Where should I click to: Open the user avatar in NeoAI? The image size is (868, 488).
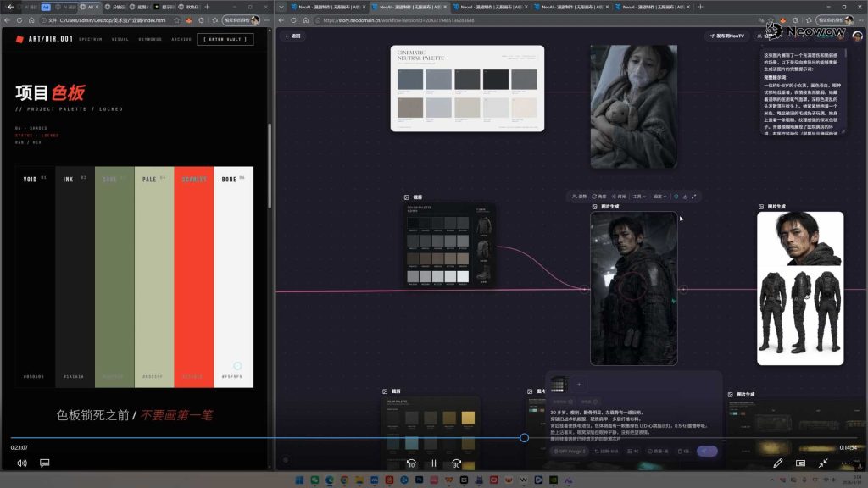pyautogui.click(x=858, y=36)
